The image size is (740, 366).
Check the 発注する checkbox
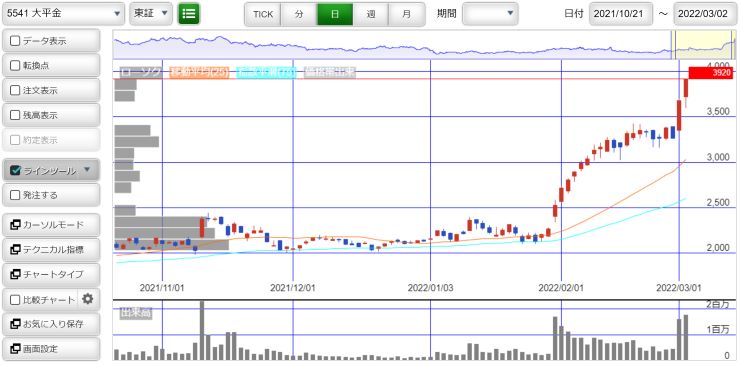point(15,195)
